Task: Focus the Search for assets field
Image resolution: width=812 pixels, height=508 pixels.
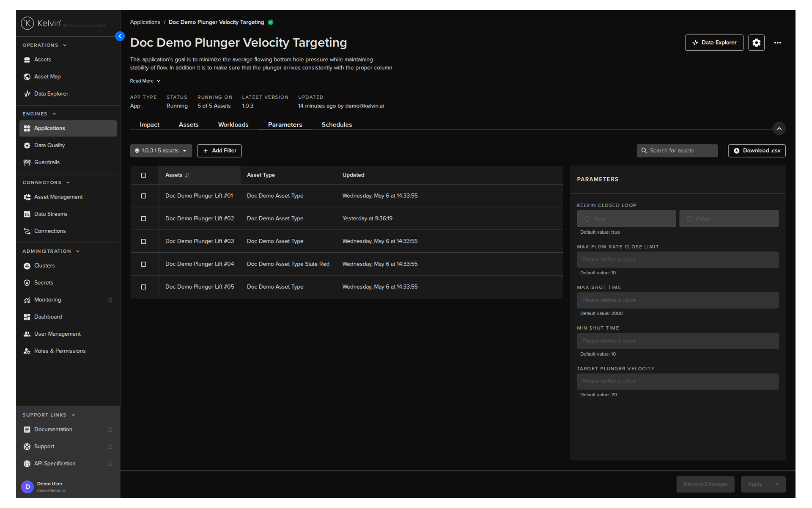Action: (677, 151)
